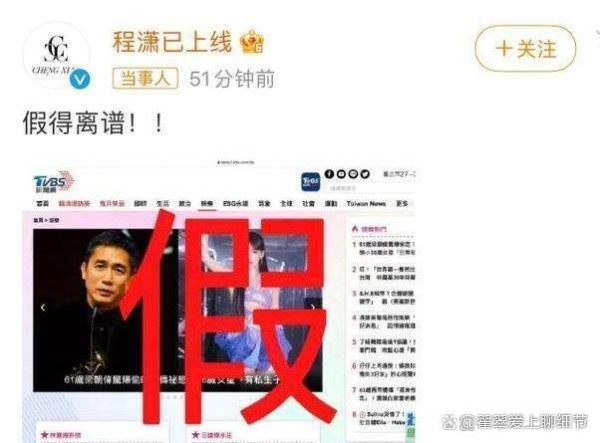The image size is (600, 443).
Task: Go to the previous carousel slide arrow
Action: pyautogui.click(x=43, y=307)
